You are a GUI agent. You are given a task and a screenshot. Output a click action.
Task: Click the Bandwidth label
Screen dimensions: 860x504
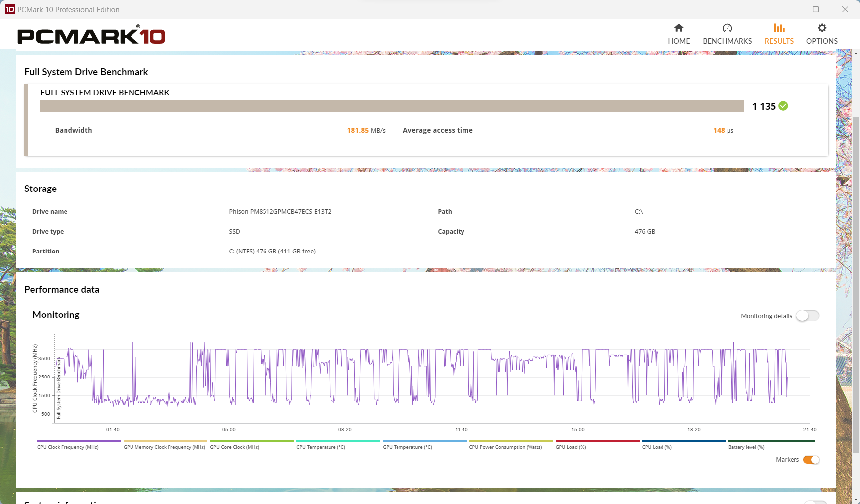[x=73, y=130]
